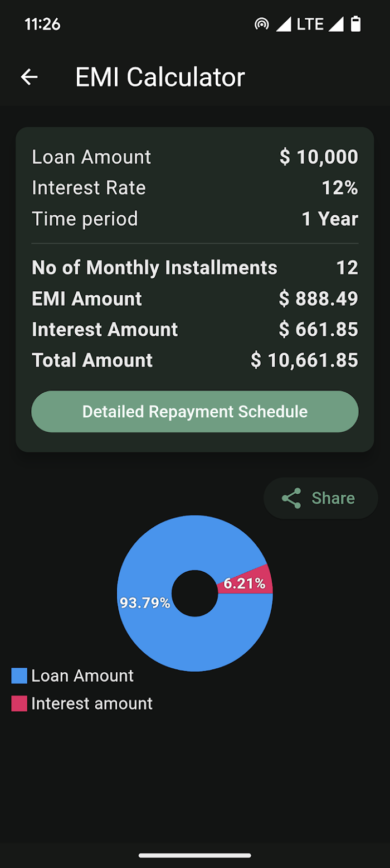Image resolution: width=390 pixels, height=868 pixels.
Task: Tap the bottom navigation gesture handle
Action: 195,855
